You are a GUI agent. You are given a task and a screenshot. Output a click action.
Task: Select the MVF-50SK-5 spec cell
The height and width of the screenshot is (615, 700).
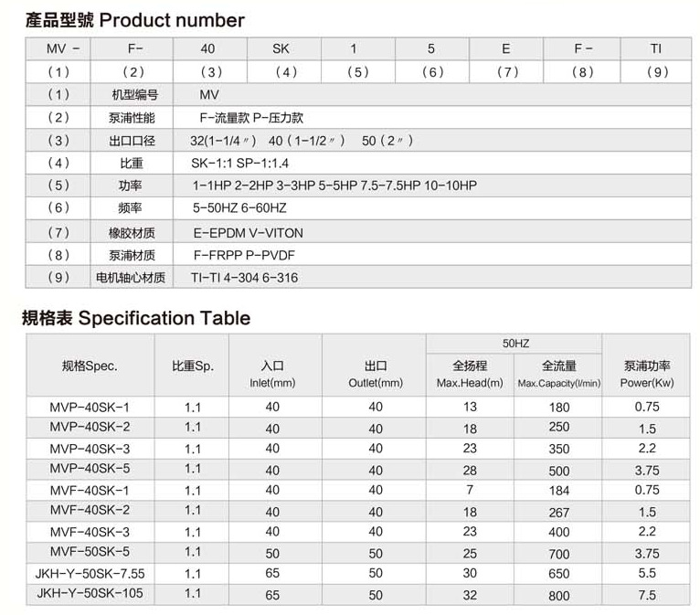pos(90,553)
